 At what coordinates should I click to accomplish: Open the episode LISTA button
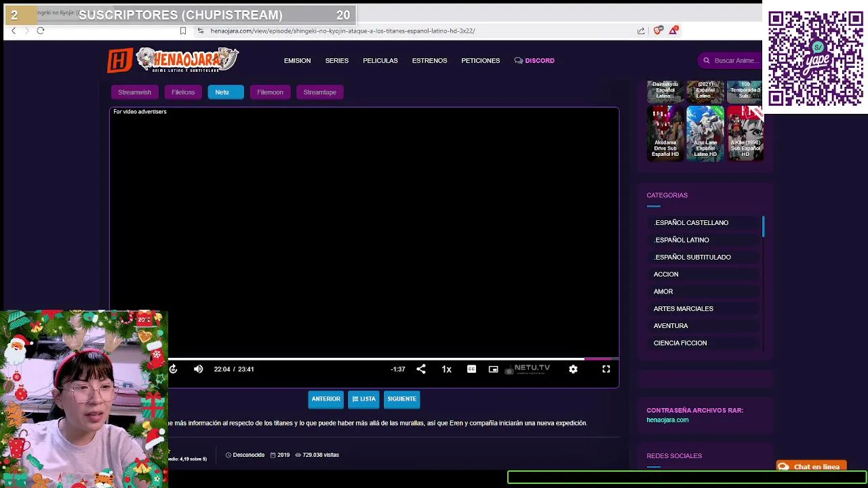click(363, 399)
